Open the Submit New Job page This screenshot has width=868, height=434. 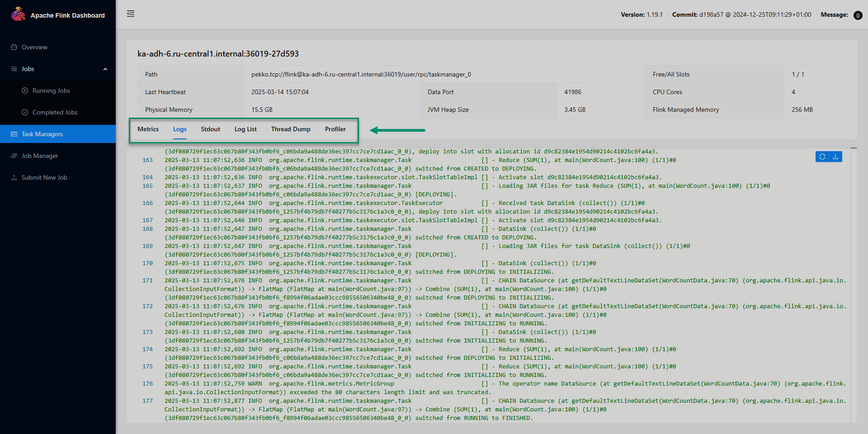pyautogui.click(x=44, y=177)
